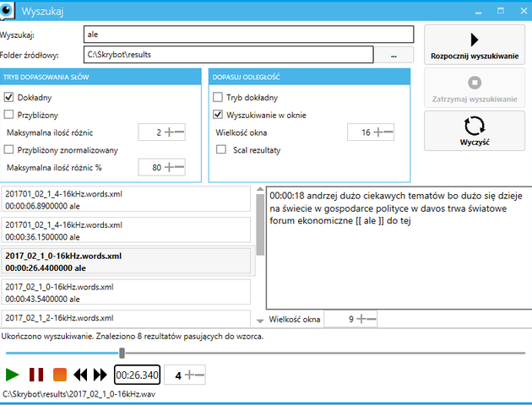Click the value 9 in window size field

[351, 319]
